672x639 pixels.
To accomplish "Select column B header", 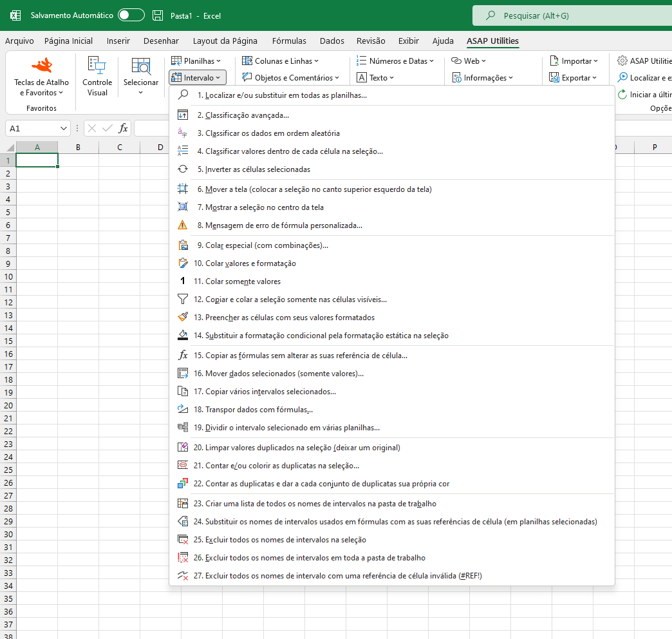I will (x=78, y=147).
